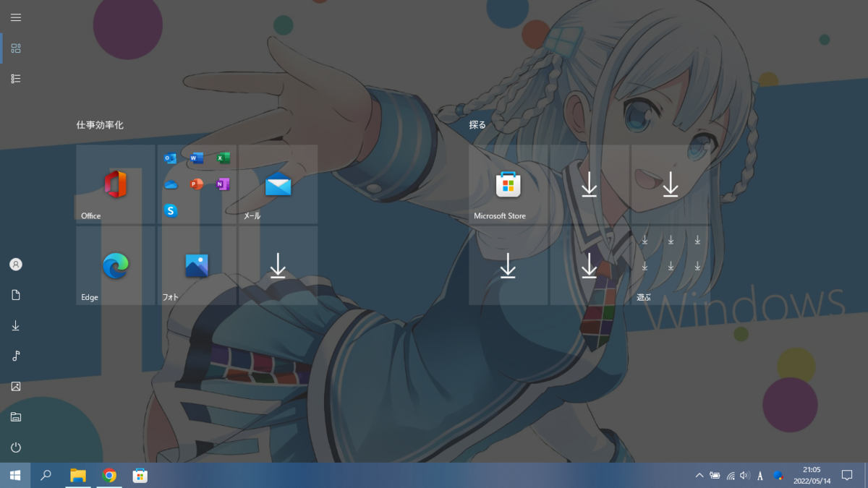Image resolution: width=868 pixels, height=488 pixels.
Task: Open the volume speaker control
Action: click(x=745, y=475)
